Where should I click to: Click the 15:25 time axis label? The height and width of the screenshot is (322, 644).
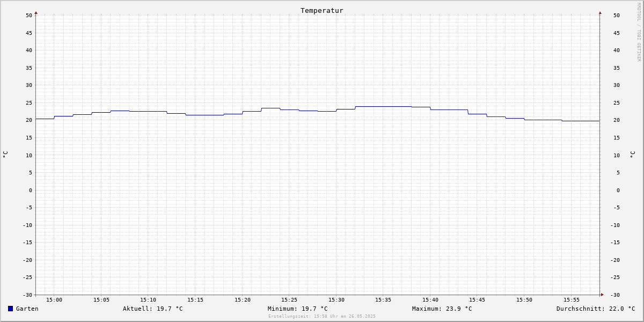(289, 300)
